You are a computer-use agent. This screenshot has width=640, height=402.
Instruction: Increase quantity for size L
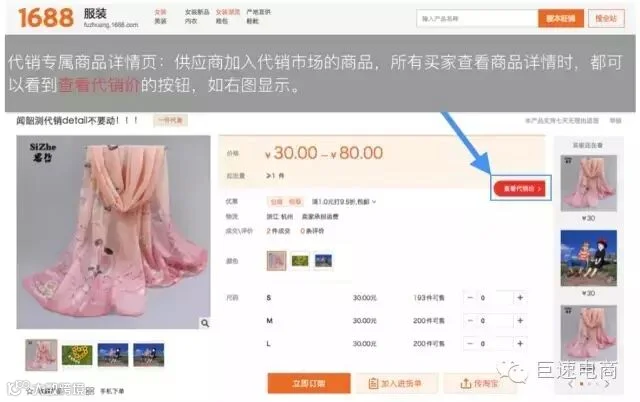[x=520, y=344]
